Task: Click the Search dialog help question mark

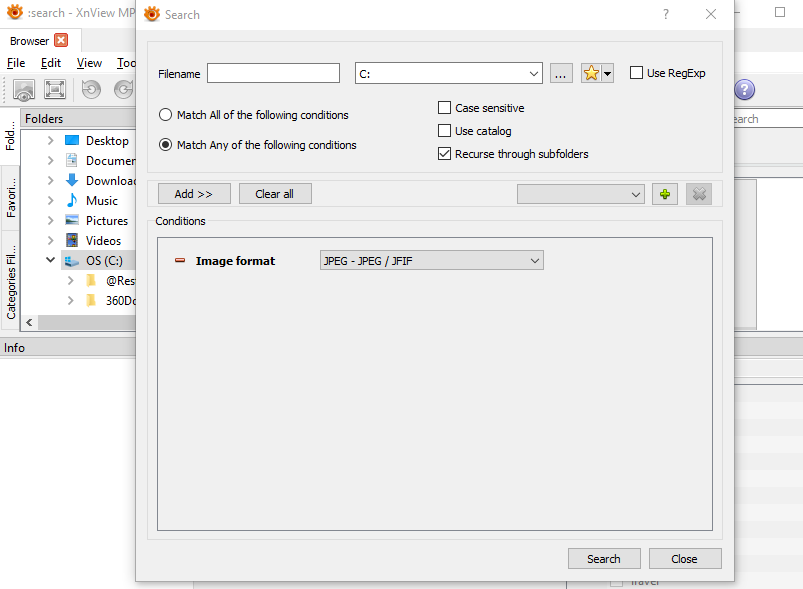Action: pos(665,14)
